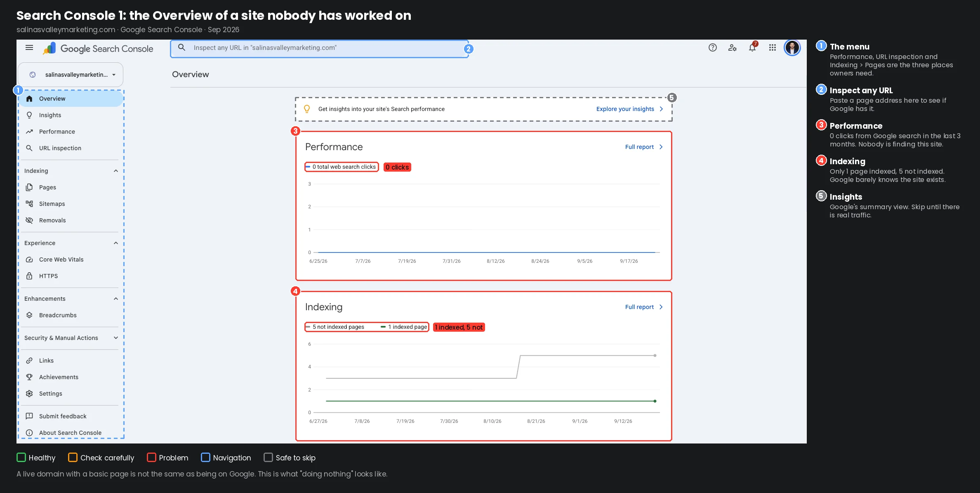Click the Sitemaps tree icon
Image resolution: width=980 pixels, height=493 pixels.
(x=29, y=204)
